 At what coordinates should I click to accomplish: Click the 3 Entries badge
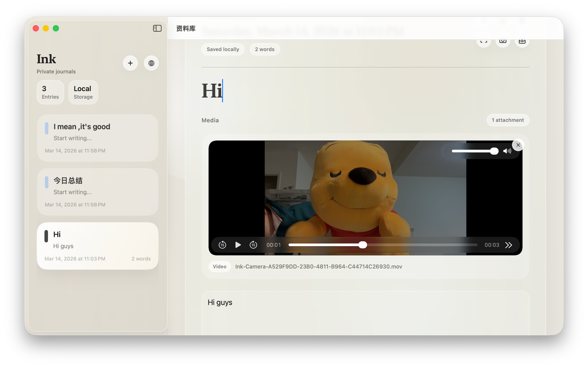pos(50,92)
